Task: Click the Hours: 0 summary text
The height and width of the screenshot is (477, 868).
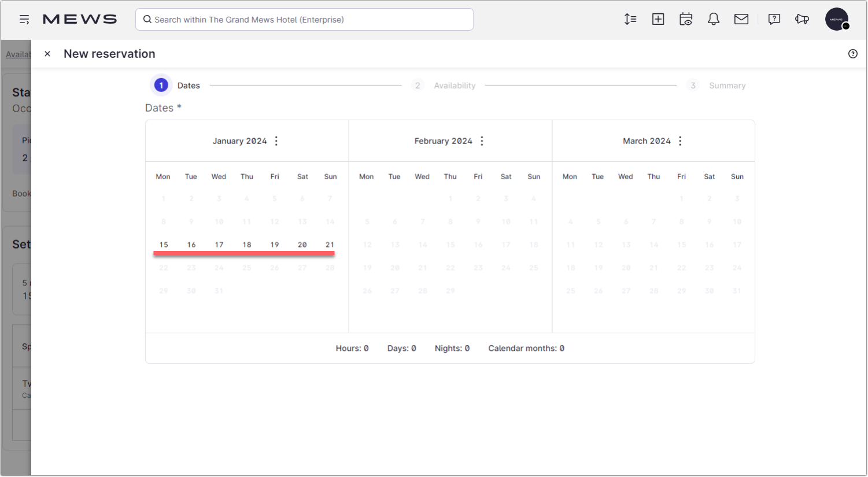Action: point(352,349)
